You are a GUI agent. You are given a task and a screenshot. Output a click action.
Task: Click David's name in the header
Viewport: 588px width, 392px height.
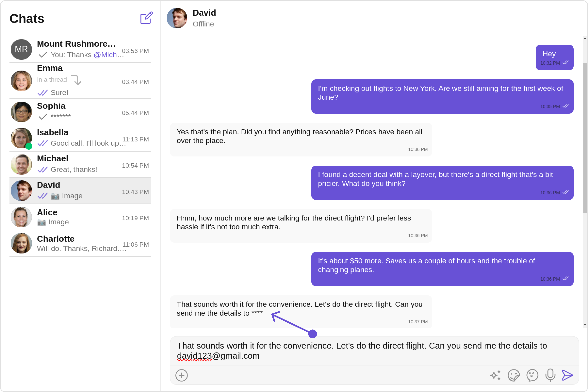coord(204,13)
